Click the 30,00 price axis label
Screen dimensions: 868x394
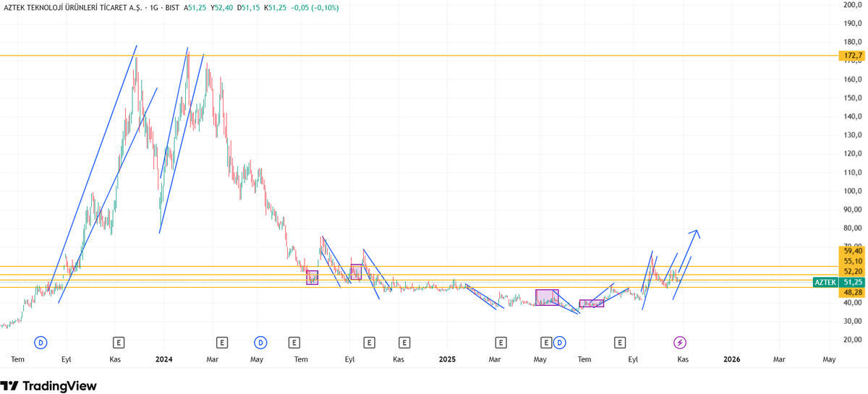(x=853, y=321)
